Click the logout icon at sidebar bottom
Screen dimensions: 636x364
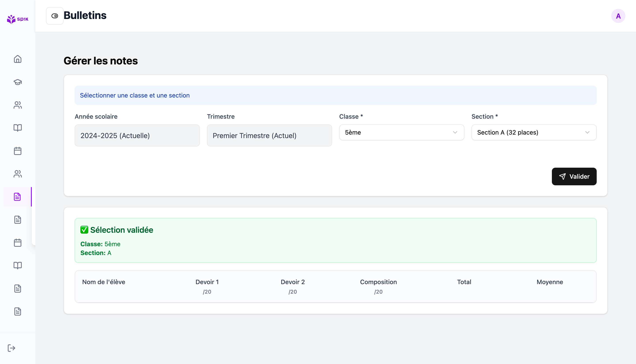tap(11, 348)
